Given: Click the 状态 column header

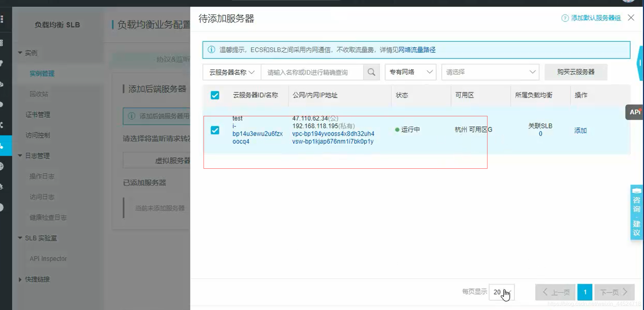Looking at the screenshot, I should tap(402, 95).
